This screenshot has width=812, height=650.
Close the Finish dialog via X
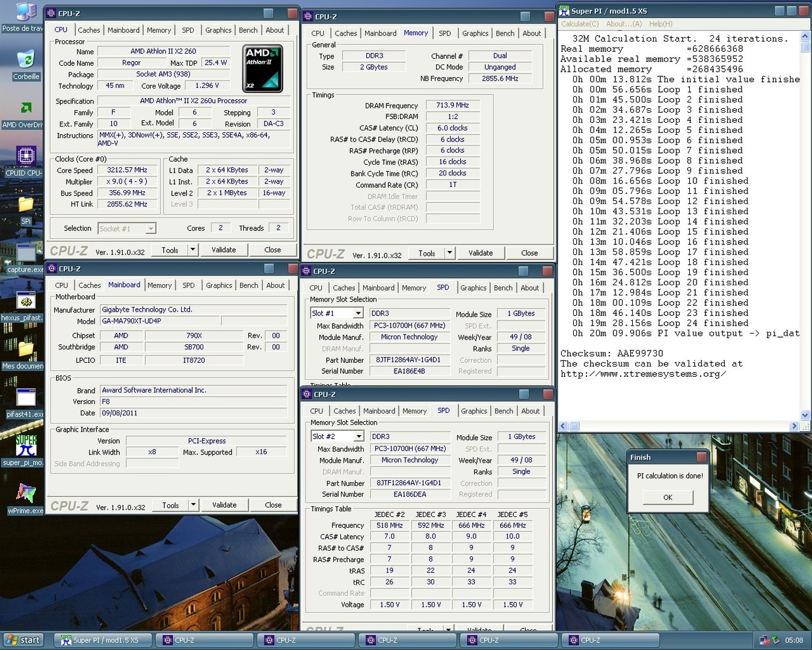click(701, 457)
